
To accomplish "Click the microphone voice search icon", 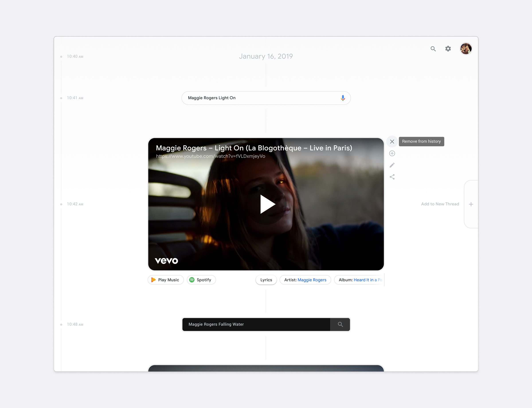I will 343,98.
